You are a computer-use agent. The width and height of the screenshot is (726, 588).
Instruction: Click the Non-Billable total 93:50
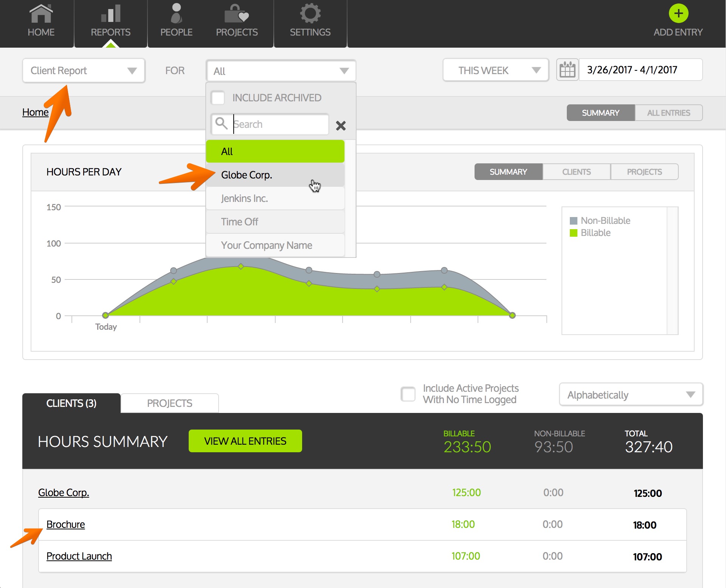[x=554, y=447]
